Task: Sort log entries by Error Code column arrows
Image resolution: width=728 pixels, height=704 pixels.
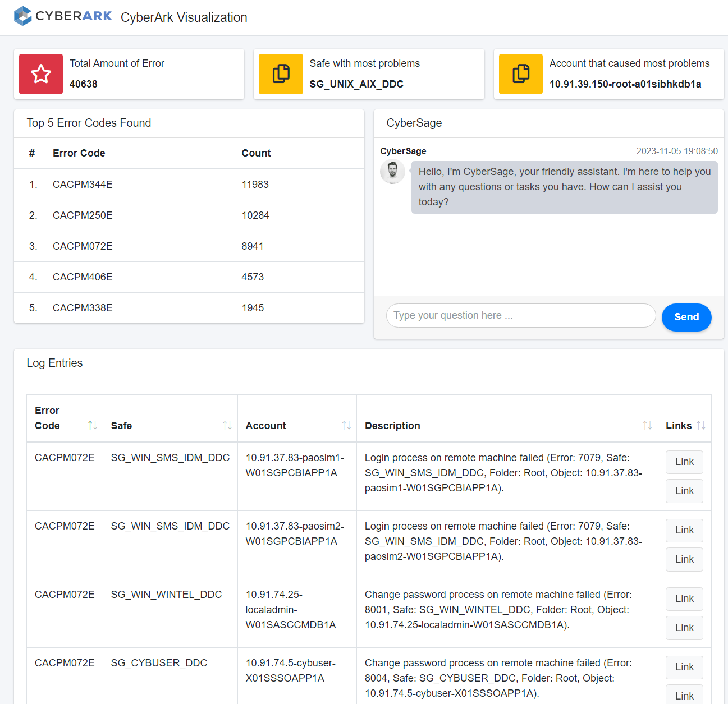Action: coord(93,426)
